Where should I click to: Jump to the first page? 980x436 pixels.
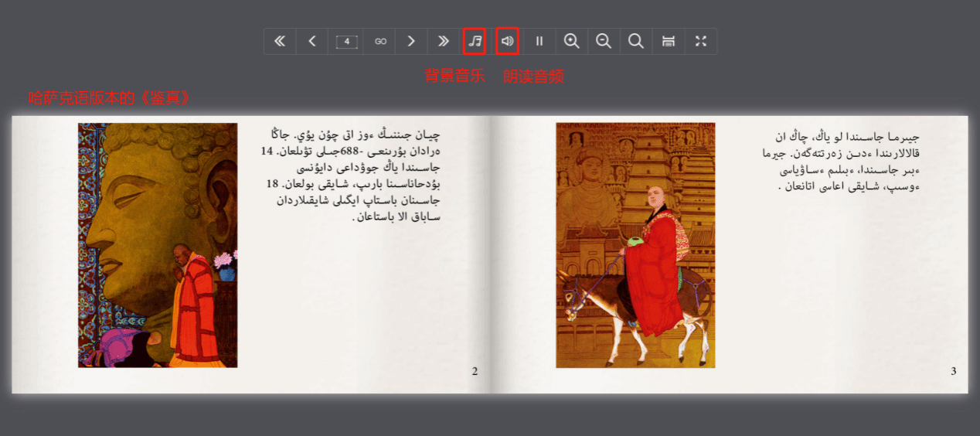280,42
